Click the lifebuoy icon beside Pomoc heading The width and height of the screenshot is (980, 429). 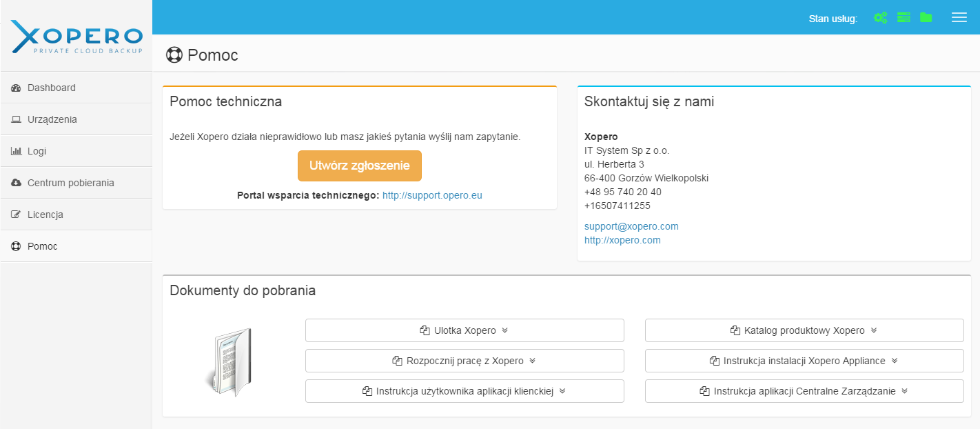(x=174, y=54)
